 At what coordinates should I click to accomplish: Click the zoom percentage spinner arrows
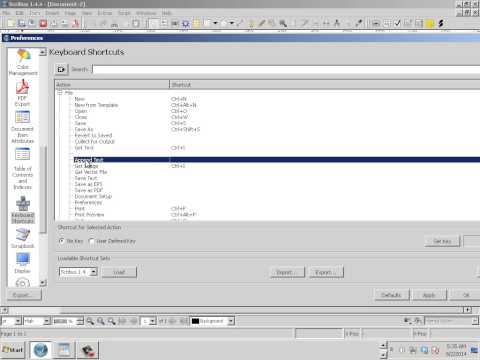[x=80, y=321]
